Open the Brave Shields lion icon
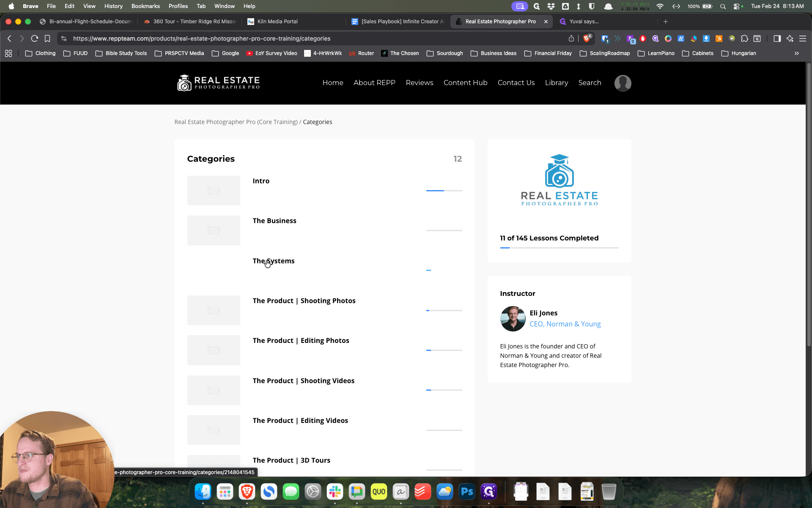 (x=587, y=39)
